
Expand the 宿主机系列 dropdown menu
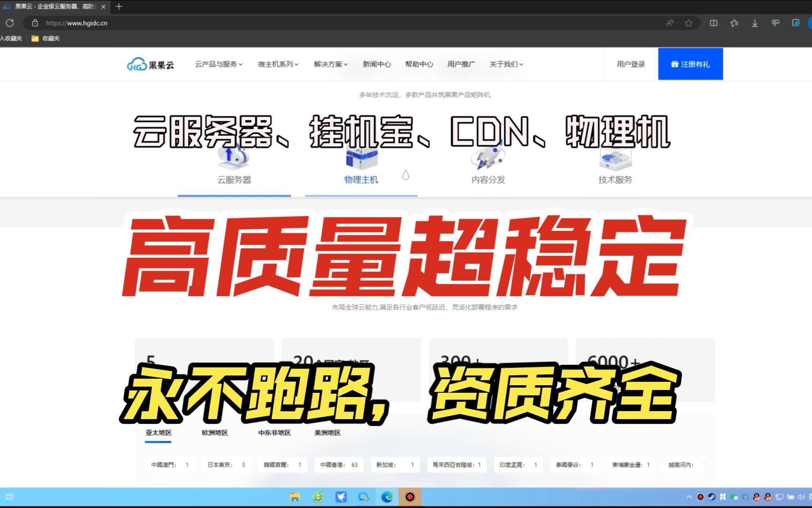tap(278, 64)
